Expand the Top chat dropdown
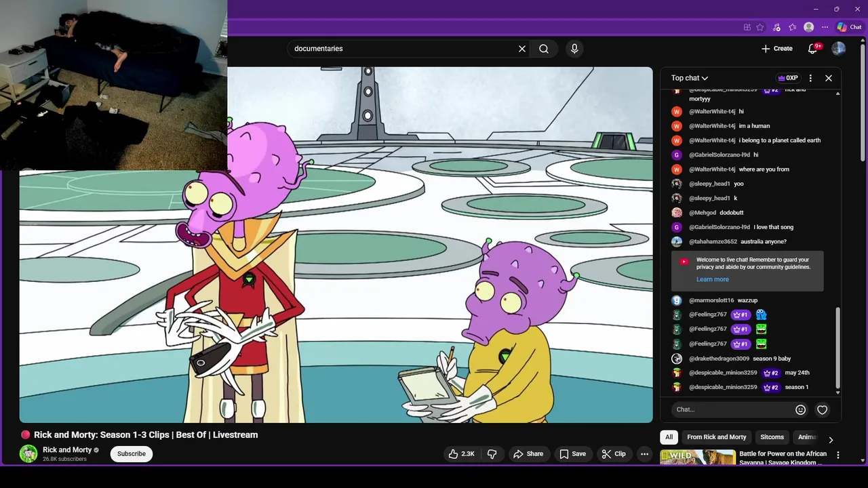868x488 pixels. click(x=690, y=78)
